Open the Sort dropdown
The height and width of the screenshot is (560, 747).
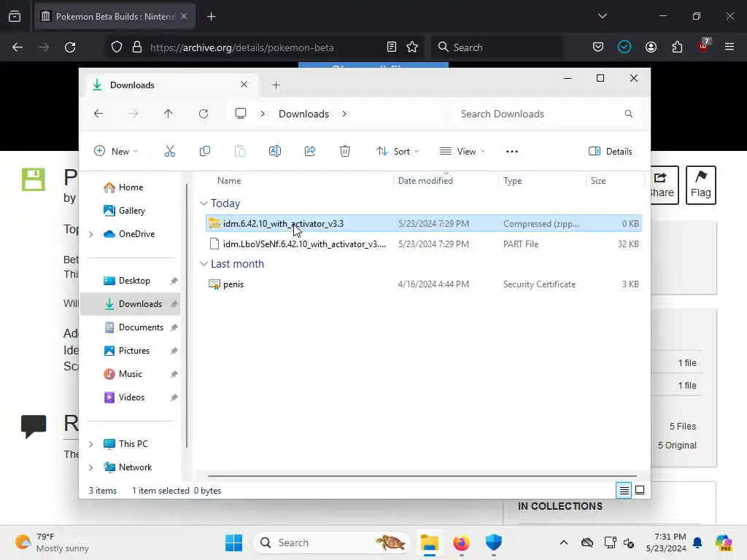tap(397, 152)
